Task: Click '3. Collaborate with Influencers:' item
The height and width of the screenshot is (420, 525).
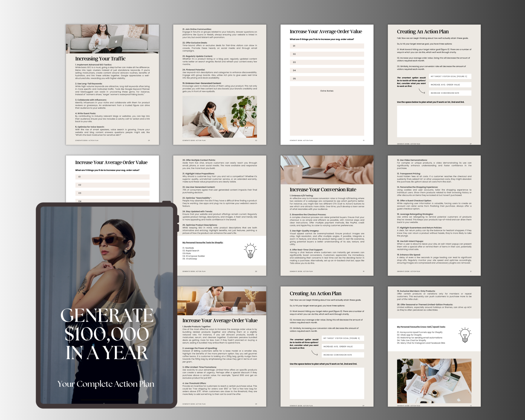Action: [91, 100]
